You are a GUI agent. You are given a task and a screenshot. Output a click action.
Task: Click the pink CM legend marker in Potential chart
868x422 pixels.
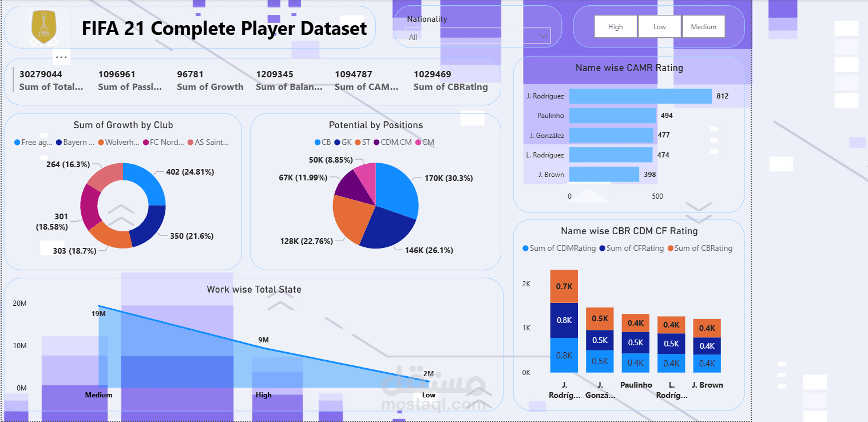(x=418, y=142)
